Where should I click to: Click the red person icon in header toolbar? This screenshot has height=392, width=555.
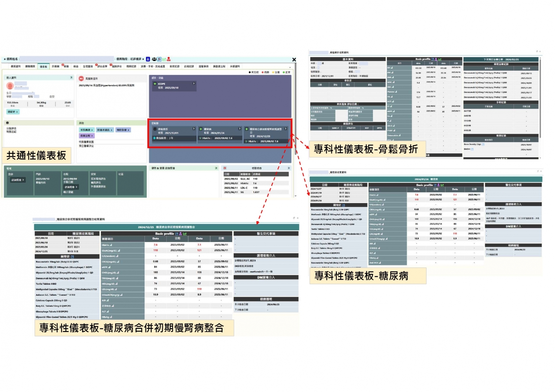(x=169, y=59)
